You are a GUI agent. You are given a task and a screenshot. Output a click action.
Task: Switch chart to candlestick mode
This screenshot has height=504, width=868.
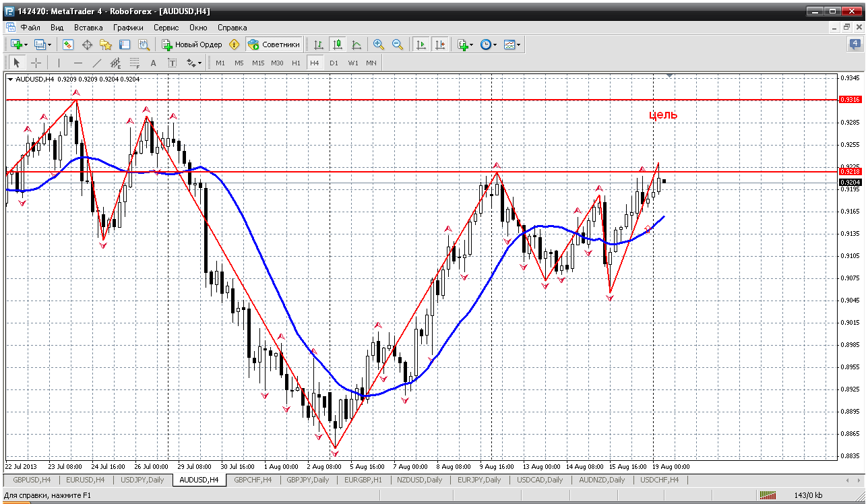[338, 44]
